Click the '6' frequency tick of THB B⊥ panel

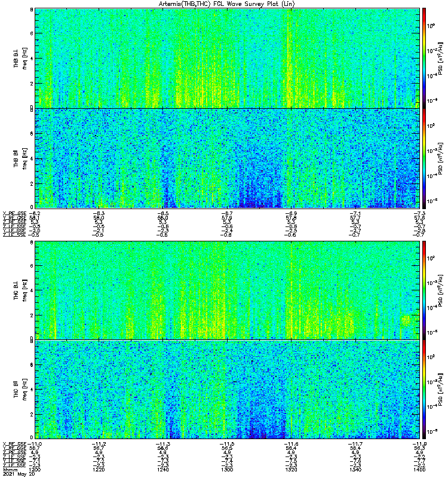32,33
